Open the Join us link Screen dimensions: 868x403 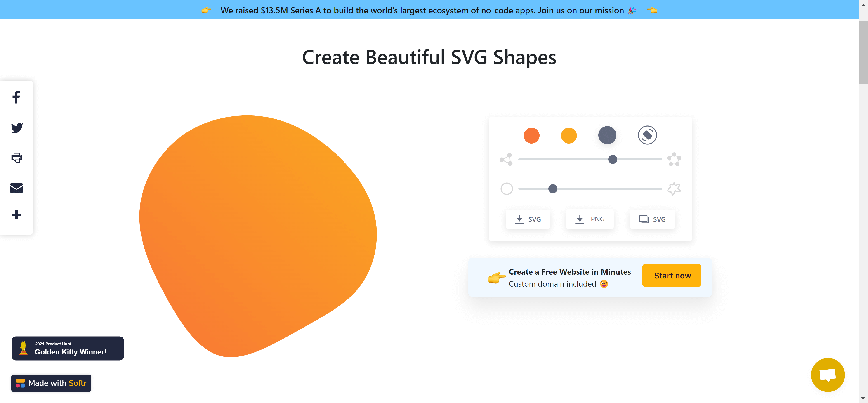point(551,10)
